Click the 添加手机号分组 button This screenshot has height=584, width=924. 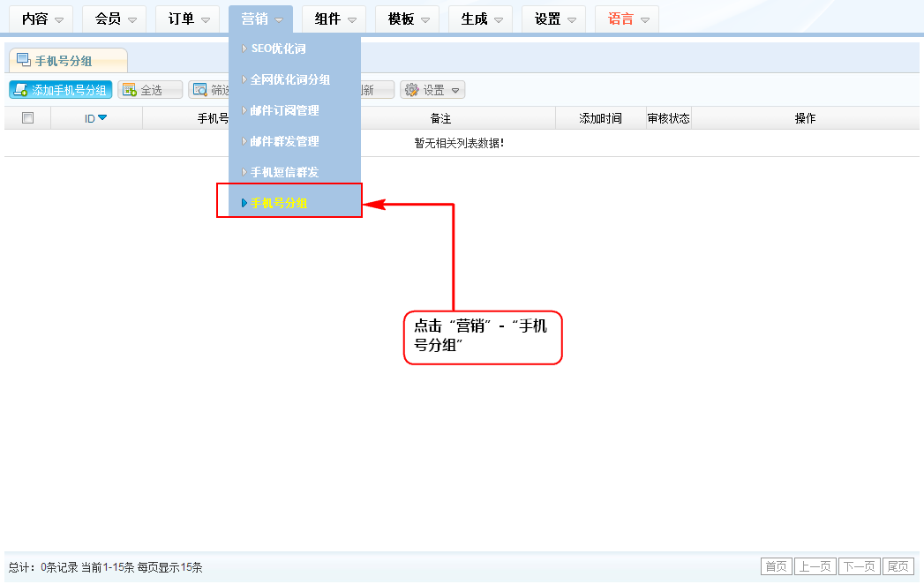click(61, 90)
